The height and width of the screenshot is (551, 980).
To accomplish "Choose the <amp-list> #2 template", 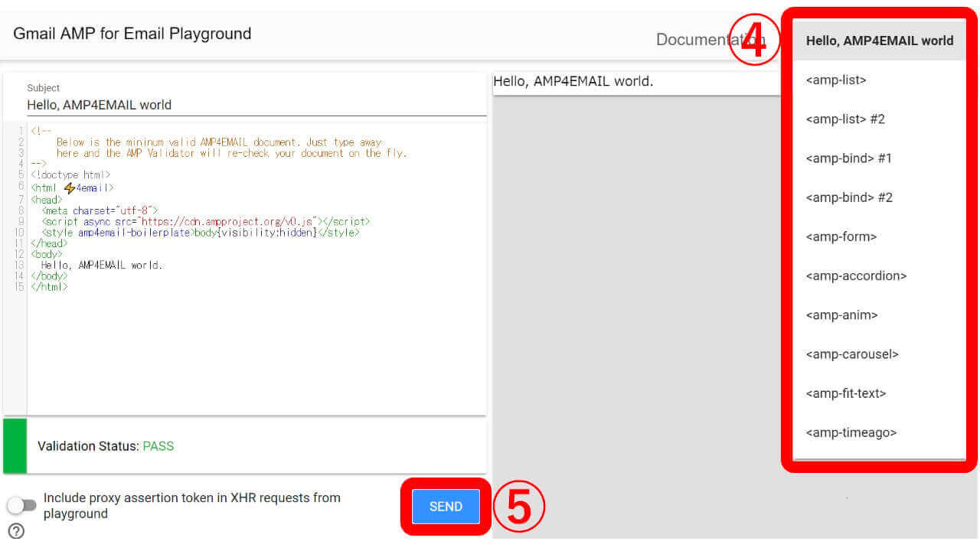I will coord(845,119).
